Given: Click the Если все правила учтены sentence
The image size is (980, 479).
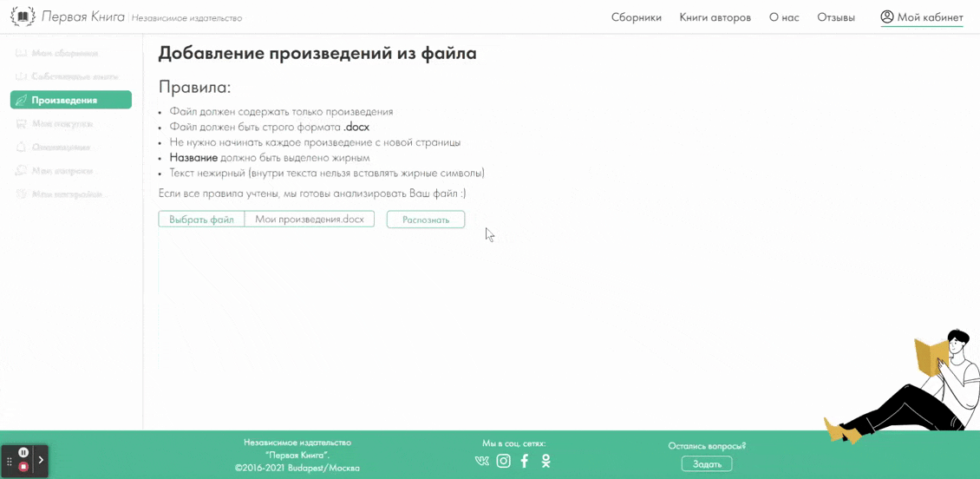Looking at the screenshot, I should (312, 194).
